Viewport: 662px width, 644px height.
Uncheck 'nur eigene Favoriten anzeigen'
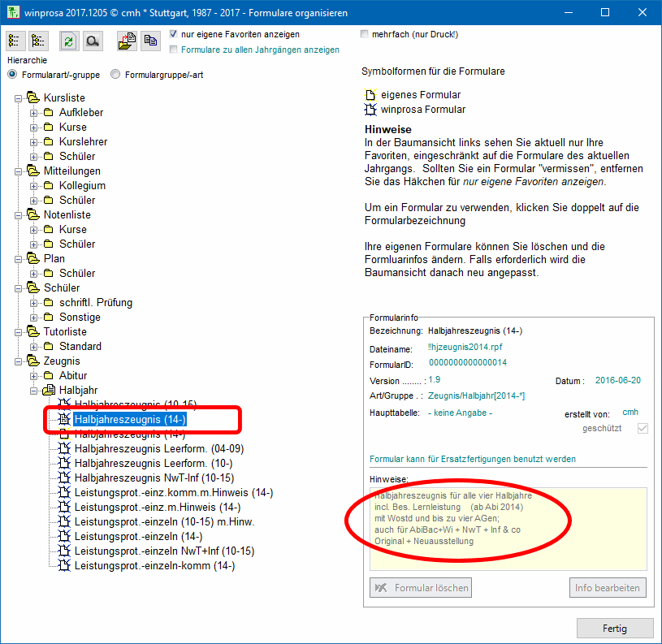174,35
